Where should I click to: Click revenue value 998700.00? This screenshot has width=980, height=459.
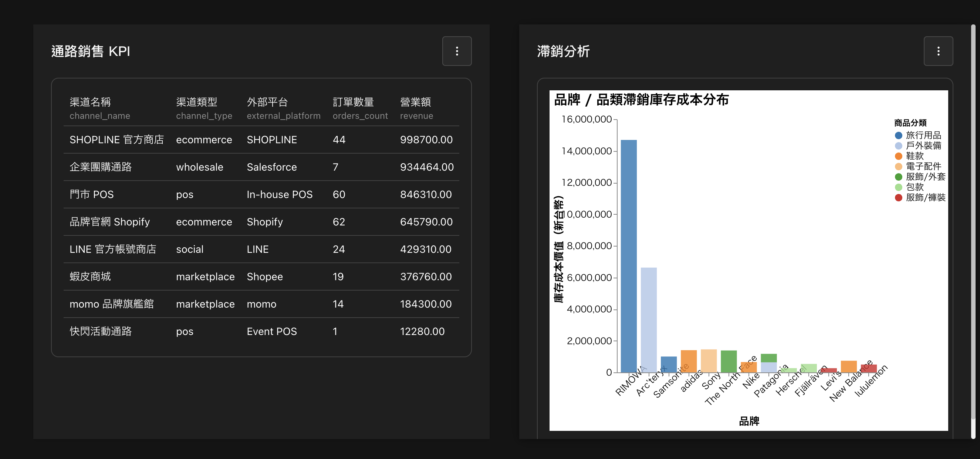tap(426, 140)
